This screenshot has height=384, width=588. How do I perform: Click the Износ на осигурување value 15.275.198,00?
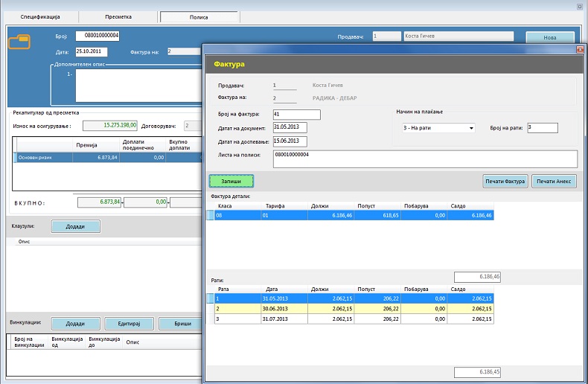point(110,125)
